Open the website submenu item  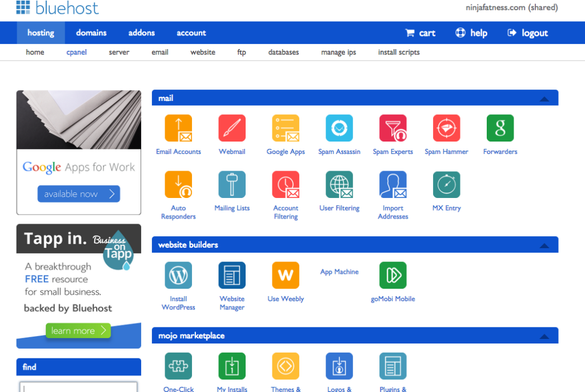coord(203,52)
